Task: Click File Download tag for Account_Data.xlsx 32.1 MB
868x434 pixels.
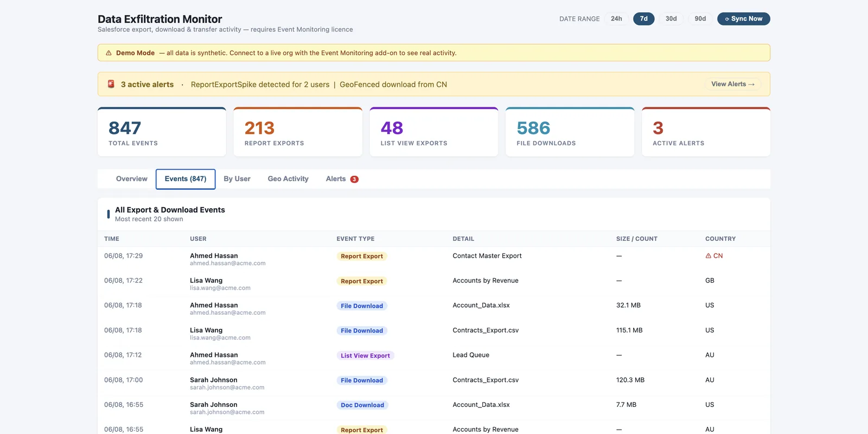Action: coord(362,306)
